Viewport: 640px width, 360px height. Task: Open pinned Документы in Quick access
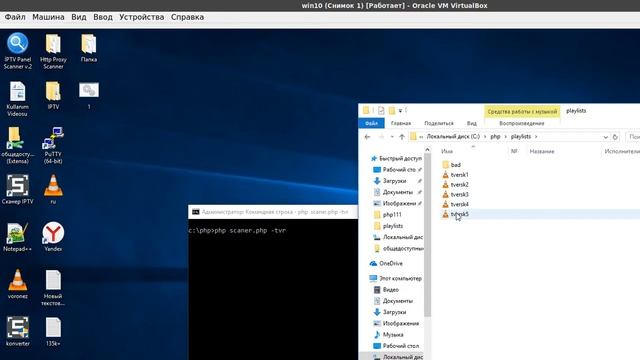pos(398,192)
